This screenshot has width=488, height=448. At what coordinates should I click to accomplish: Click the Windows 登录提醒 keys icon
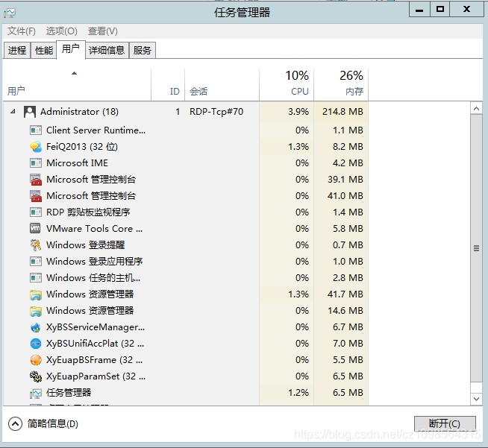36,245
